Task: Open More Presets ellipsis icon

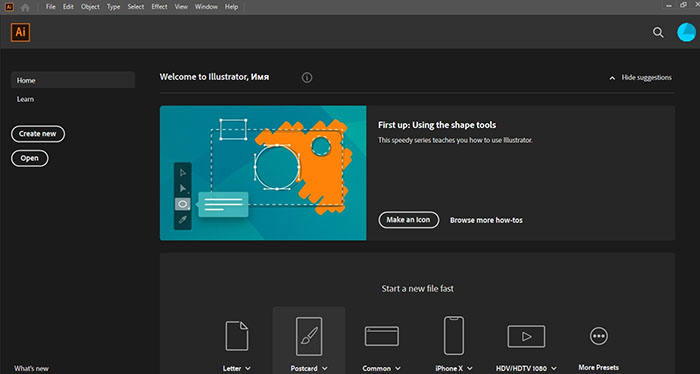Action: (x=599, y=336)
